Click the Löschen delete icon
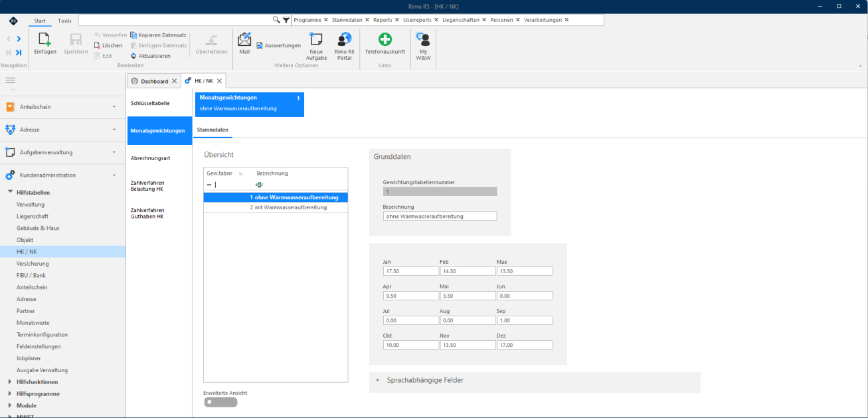 (97, 45)
